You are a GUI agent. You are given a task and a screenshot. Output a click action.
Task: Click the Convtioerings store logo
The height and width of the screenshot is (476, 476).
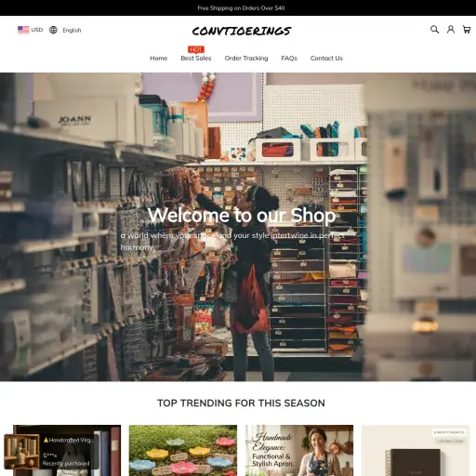point(242,31)
